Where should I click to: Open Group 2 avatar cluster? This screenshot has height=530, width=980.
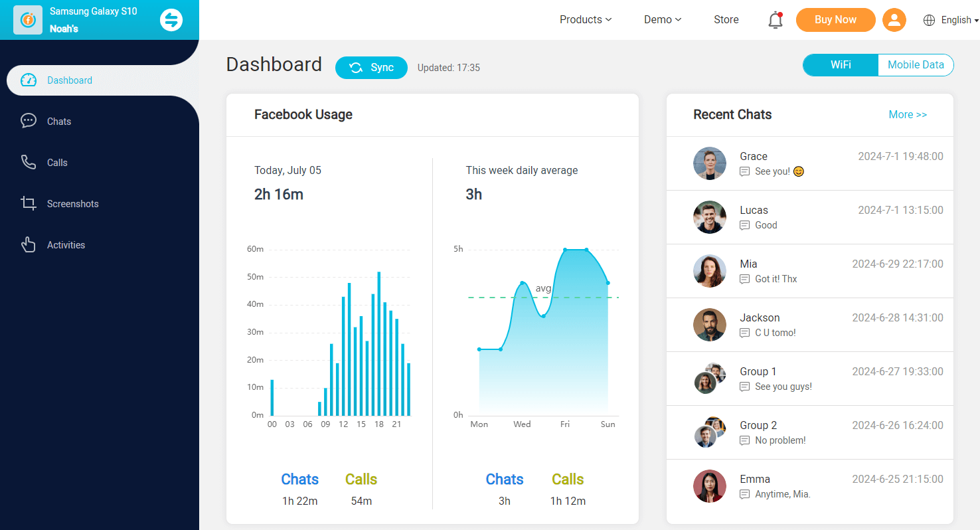(710, 432)
